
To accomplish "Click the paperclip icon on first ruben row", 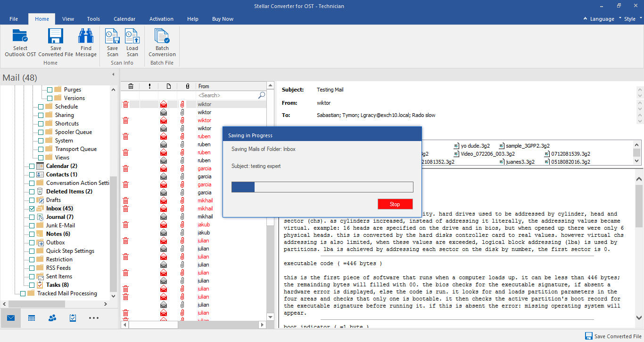I will pyautogui.click(x=182, y=136).
